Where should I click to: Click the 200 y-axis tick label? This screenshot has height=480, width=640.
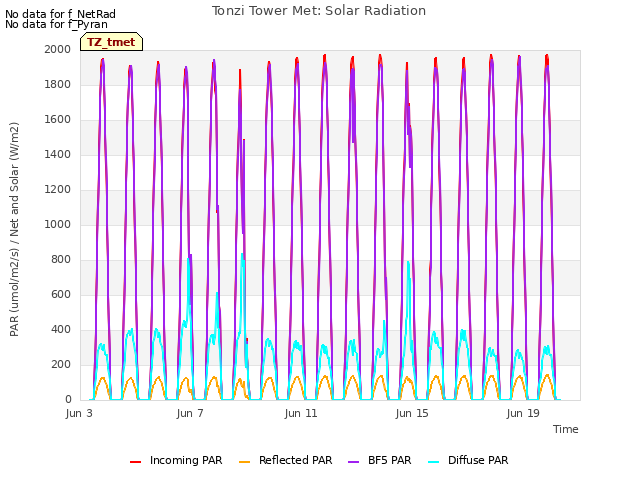[61, 364]
